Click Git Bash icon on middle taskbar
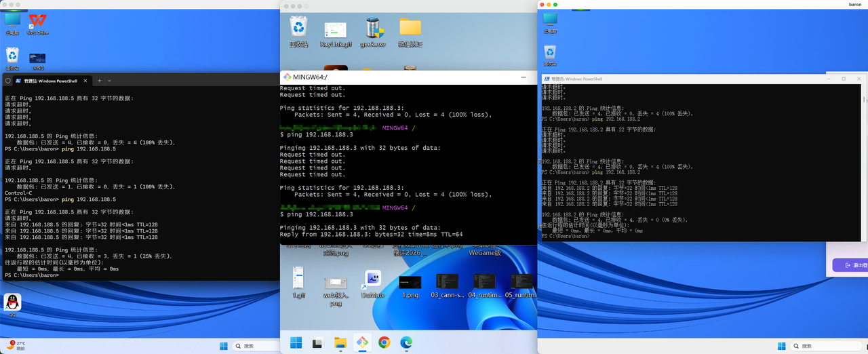The width and height of the screenshot is (868, 354). pos(363,342)
